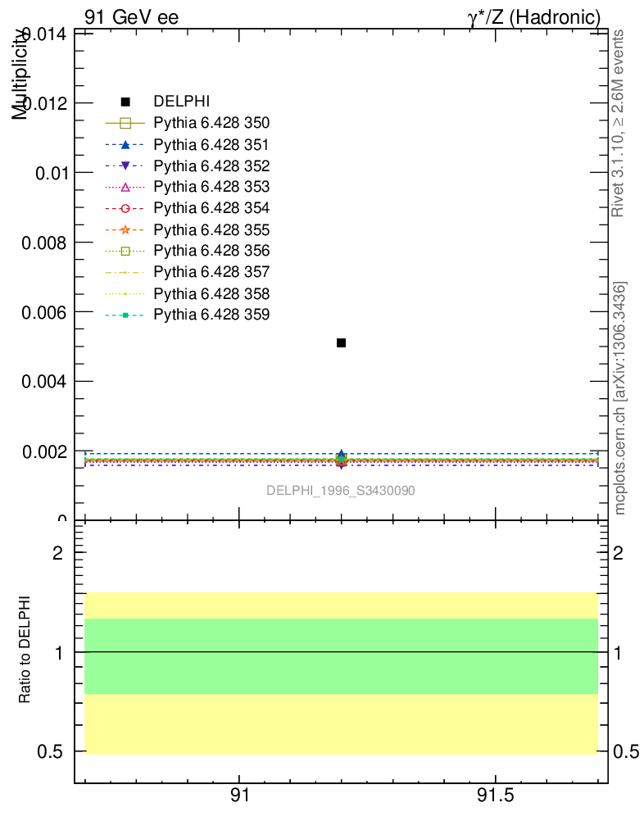Click the ratio line at 1
644x839 pixels.
(342, 651)
